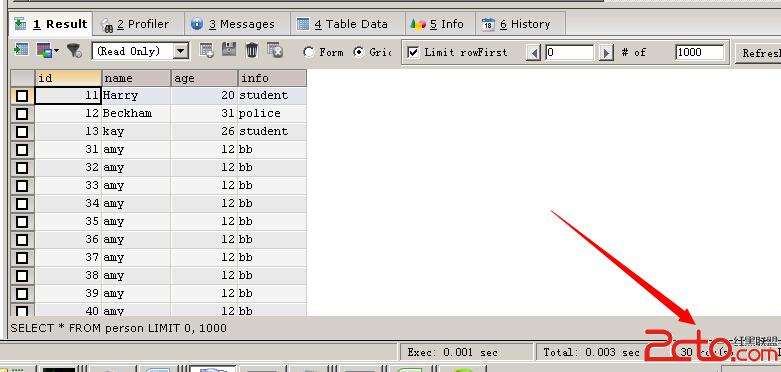Click the export result set icon
The image size is (781, 372).
20,50
